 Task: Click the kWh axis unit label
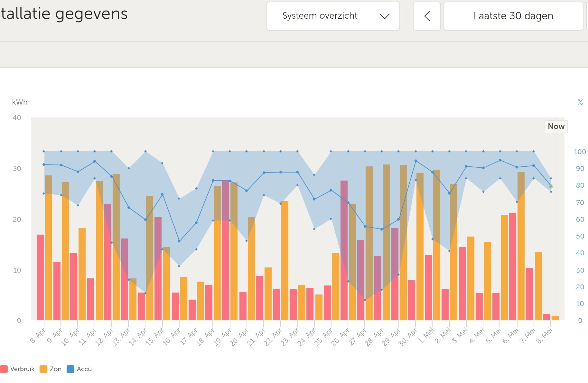(x=20, y=102)
